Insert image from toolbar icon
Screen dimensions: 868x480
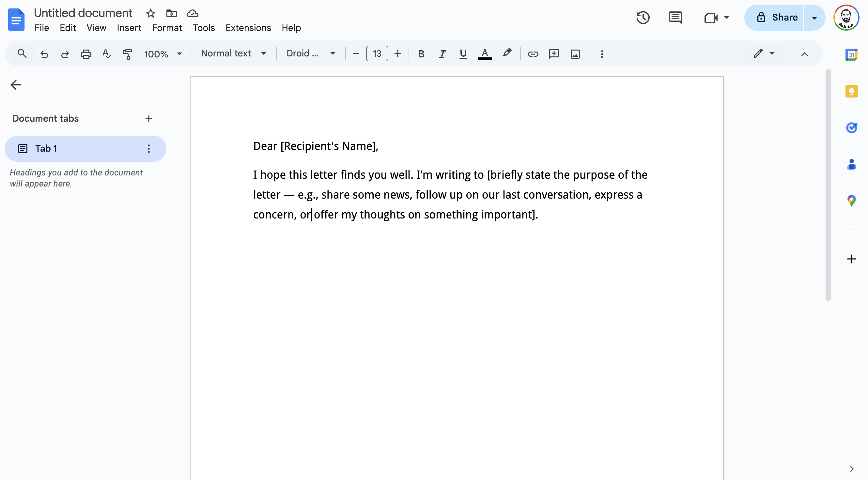tap(575, 54)
